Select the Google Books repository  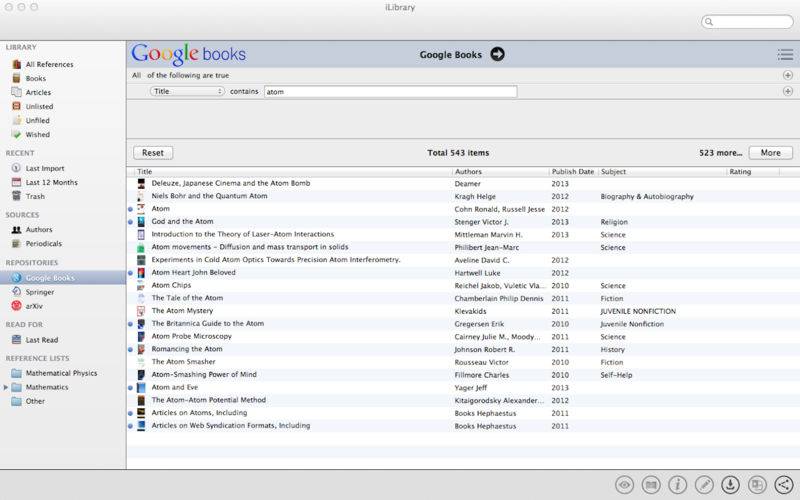click(x=63, y=278)
